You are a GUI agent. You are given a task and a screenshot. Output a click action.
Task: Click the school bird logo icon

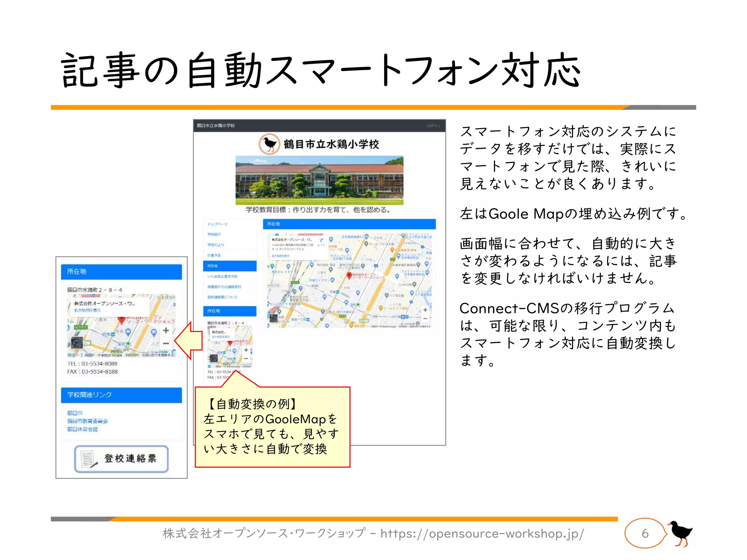click(270, 144)
